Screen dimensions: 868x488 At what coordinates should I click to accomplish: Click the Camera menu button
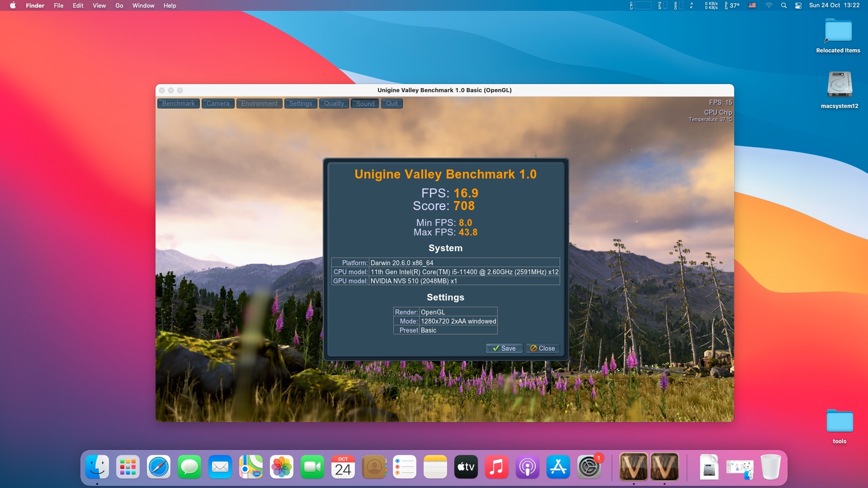[x=218, y=103]
